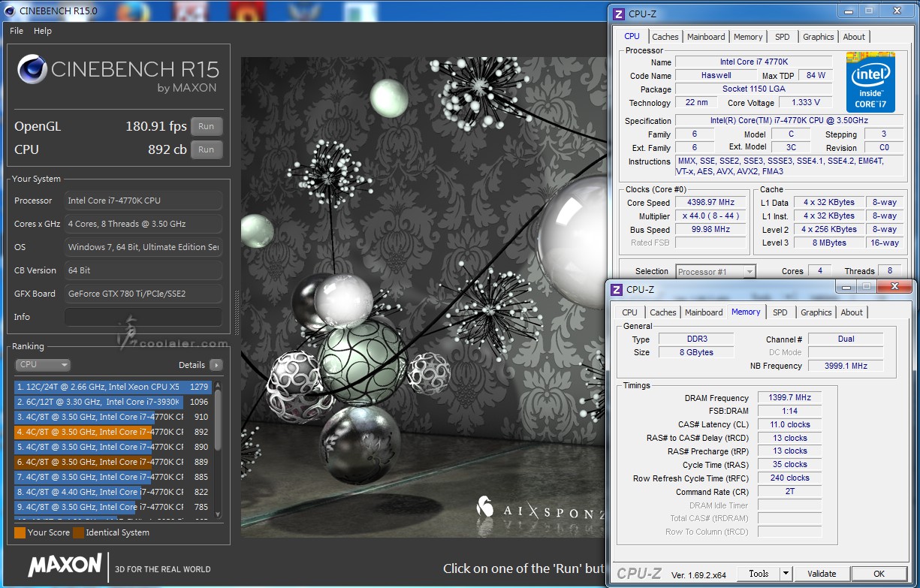The image size is (920, 588).
Task: Open SPD tab in back CPU-Z window
Action: click(783, 37)
